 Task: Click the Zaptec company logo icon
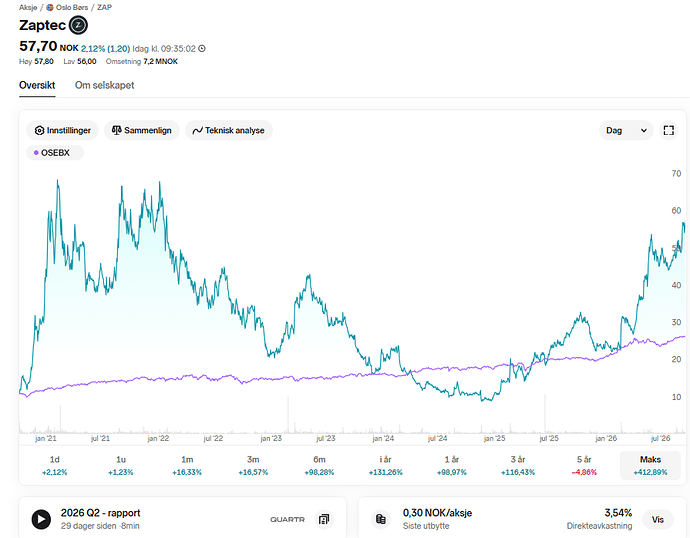point(78,25)
